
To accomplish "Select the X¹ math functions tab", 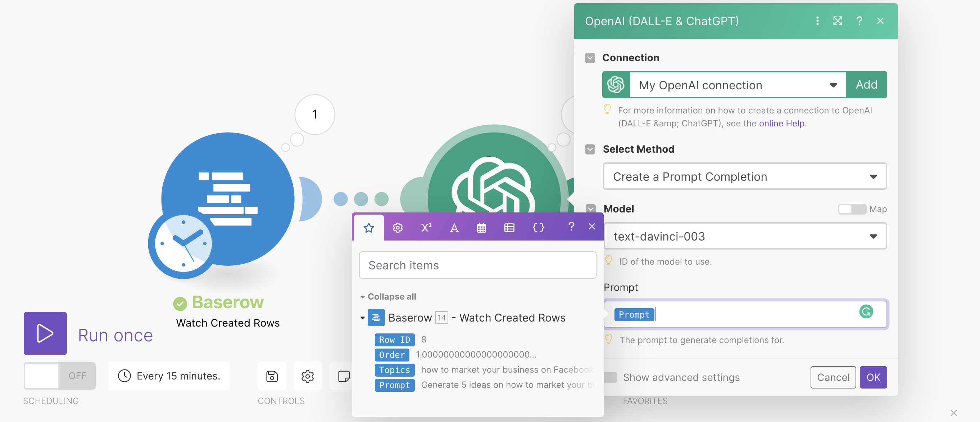I will pos(426,227).
